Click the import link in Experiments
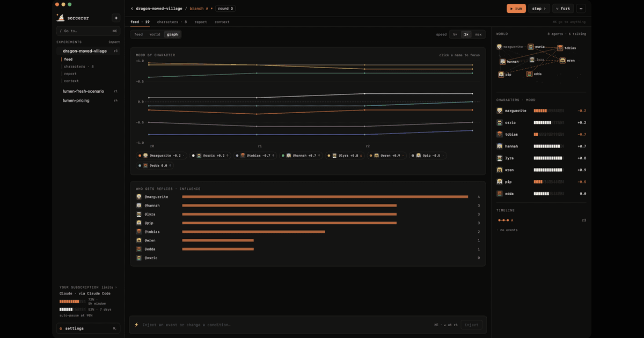The image size is (644, 338). pyautogui.click(x=114, y=42)
